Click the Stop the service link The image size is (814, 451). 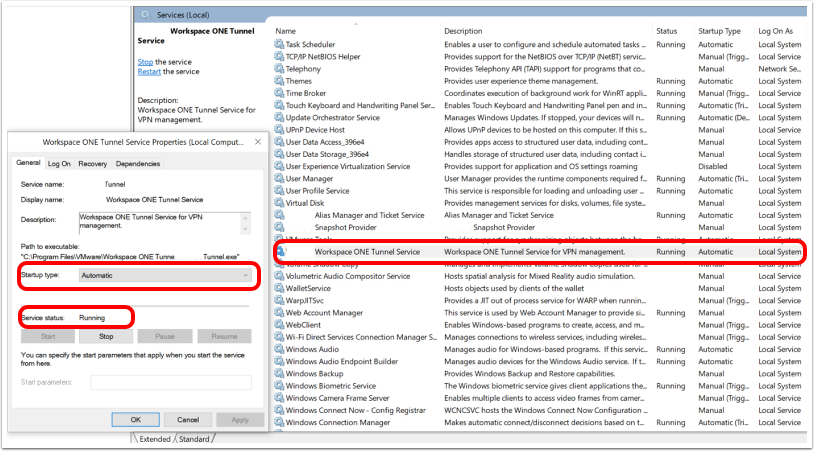point(145,62)
